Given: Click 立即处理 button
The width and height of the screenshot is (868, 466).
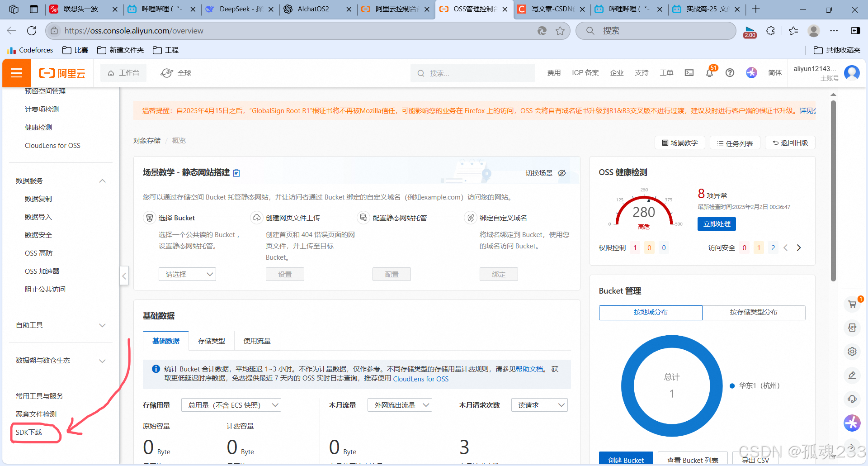Looking at the screenshot, I should coord(717,224).
